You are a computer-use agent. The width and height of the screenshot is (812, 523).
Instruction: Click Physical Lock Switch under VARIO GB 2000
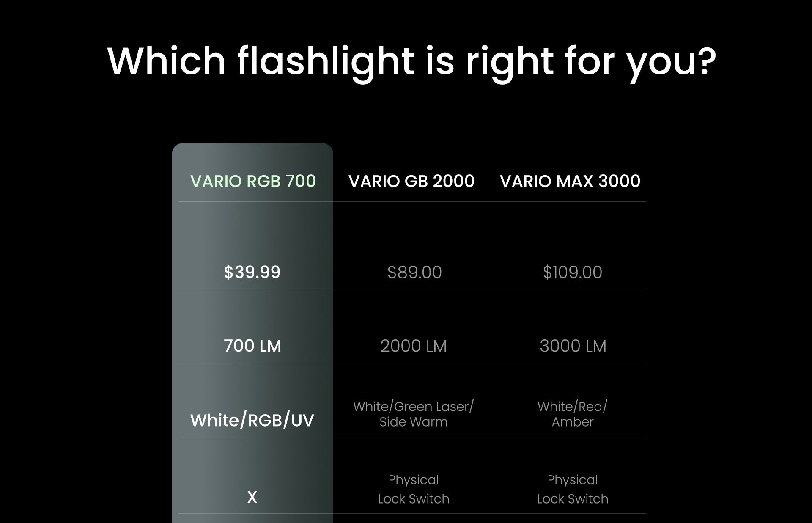414,490
